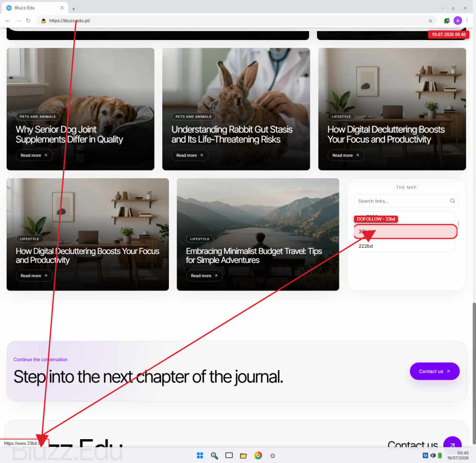Viewport: 476px width, 463px height.
Task: Click the Chrome icon in the taskbar
Action: click(258, 455)
